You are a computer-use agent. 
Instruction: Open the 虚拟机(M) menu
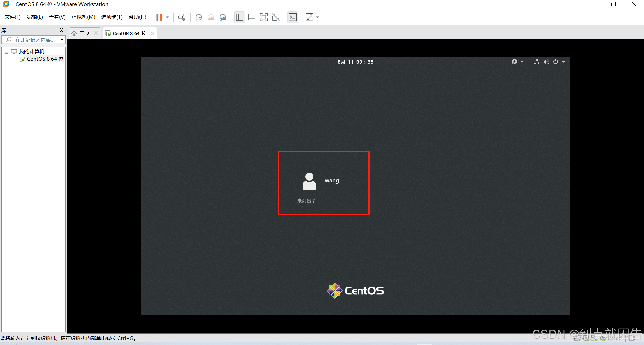83,17
